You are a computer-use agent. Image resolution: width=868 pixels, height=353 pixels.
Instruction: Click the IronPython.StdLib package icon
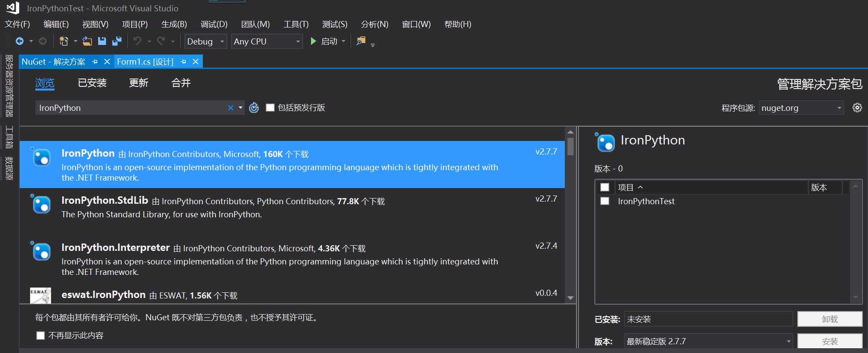click(41, 204)
